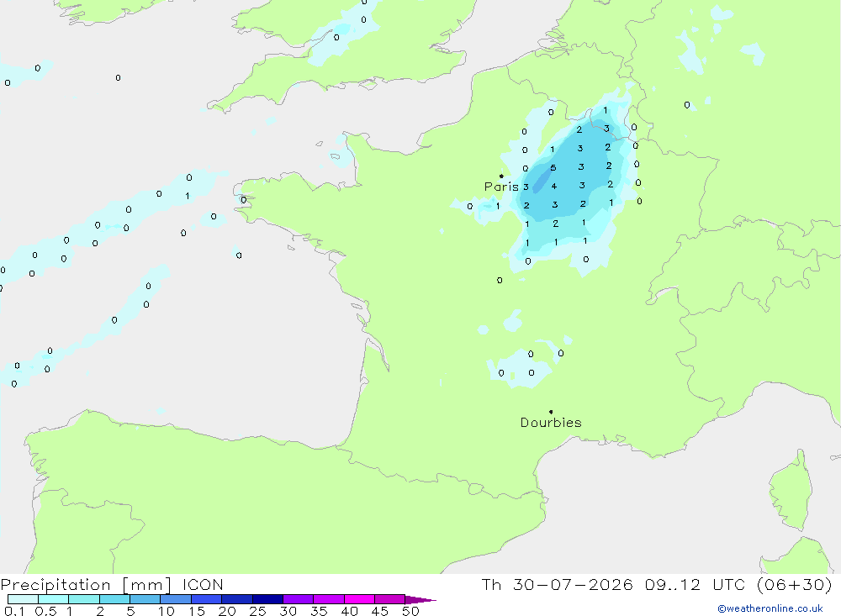Select the 35–40 mm legend swatch
This screenshot has height=616, width=841.
point(329,599)
